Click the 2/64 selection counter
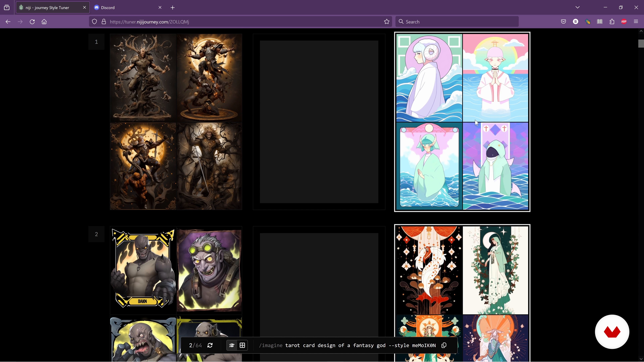 (196, 345)
